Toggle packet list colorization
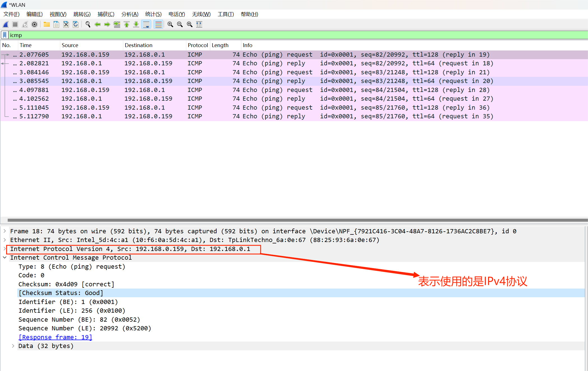The height and width of the screenshot is (371, 588). pyautogui.click(x=159, y=25)
